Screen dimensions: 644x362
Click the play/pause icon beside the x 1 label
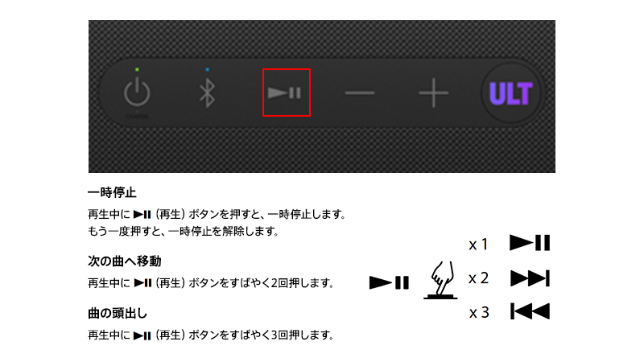[530, 243]
